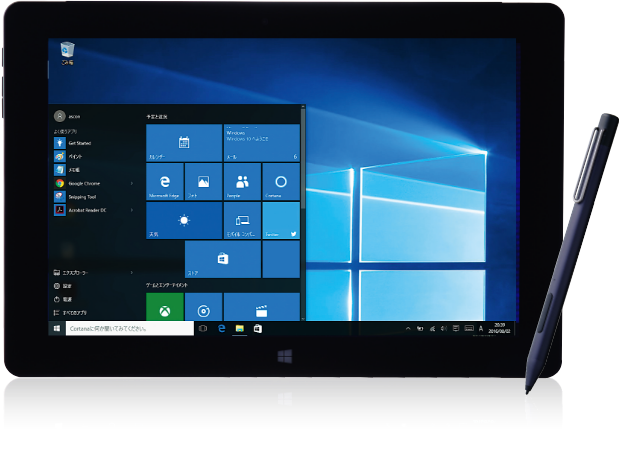Image resolution: width=619 pixels, height=457 pixels.
Task: Click the Task View taskbar icon
Action: [x=203, y=328]
